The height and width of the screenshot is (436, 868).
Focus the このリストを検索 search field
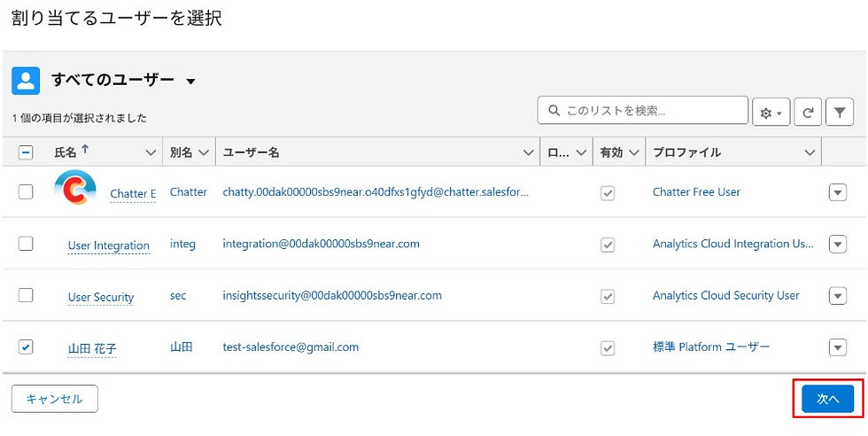pyautogui.click(x=643, y=111)
